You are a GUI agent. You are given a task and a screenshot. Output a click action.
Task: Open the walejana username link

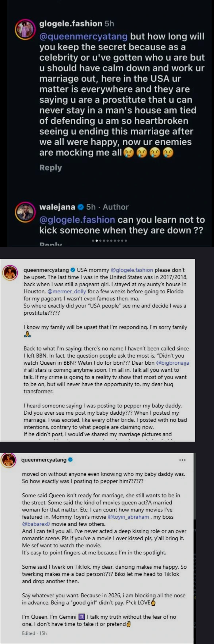pyautogui.click(x=57, y=207)
